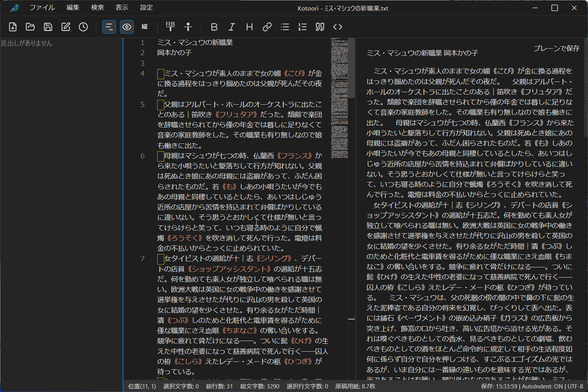The width and height of the screenshot is (588, 392).
Task: Open the 表示 menu
Action: click(x=122, y=8)
